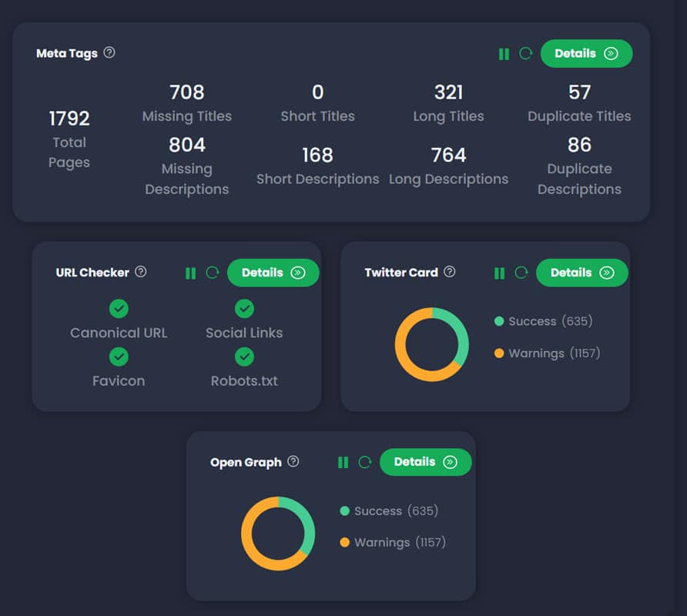Viewport: 687px width, 616px height.
Task: Click the Social Links green checkmark
Action: (x=244, y=309)
